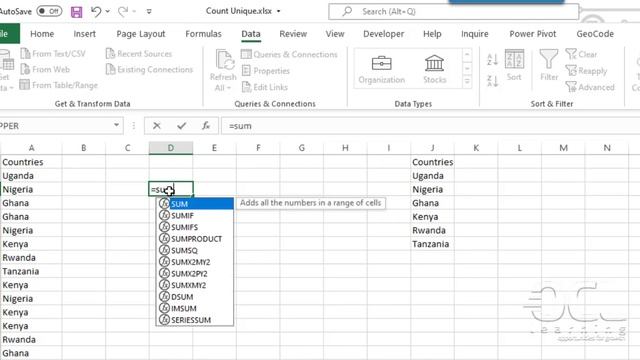Open the Help ribbon tab
Viewport: 640px width, 360px height.
click(x=432, y=34)
